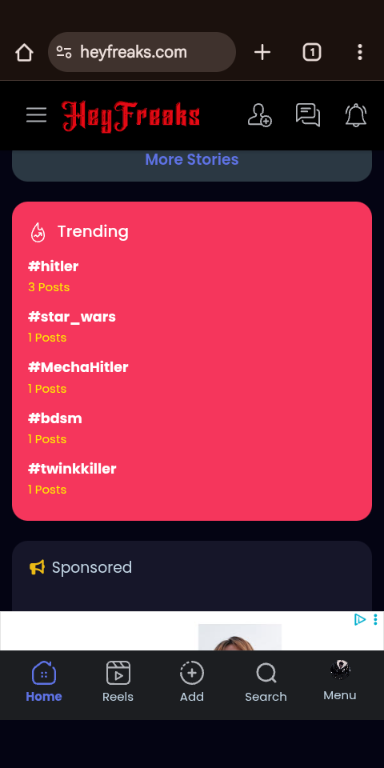384x768 pixels.
Task: Open the hamburger side menu
Action: pyautogui.click(x=36, y=116)
